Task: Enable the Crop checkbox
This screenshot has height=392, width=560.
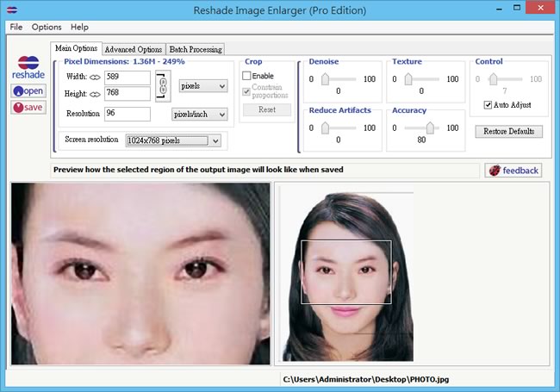Action: tap(246, 76)
